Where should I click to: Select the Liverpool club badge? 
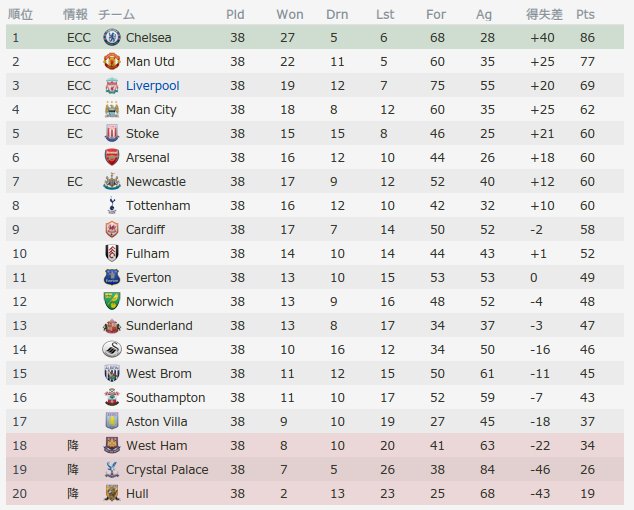(x=112, y=85)
